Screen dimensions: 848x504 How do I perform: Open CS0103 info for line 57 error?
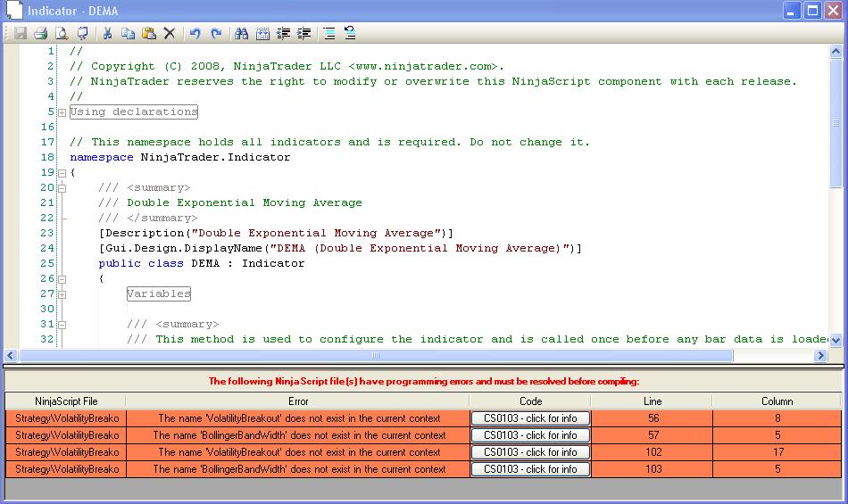point(530,434)
